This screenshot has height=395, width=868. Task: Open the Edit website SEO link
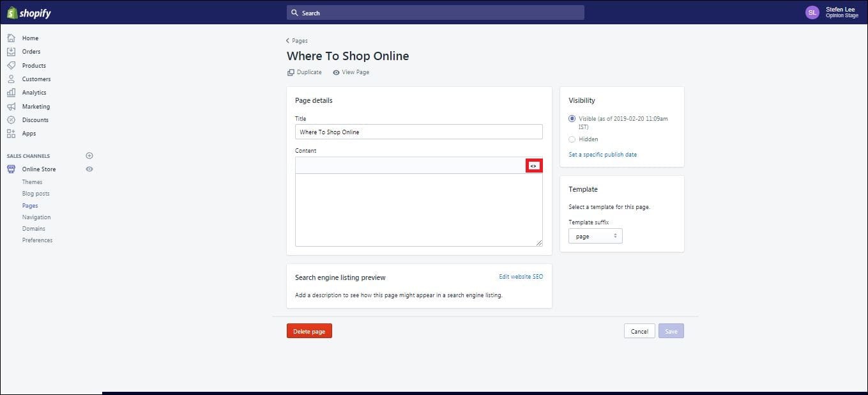(x=521, y=276)
